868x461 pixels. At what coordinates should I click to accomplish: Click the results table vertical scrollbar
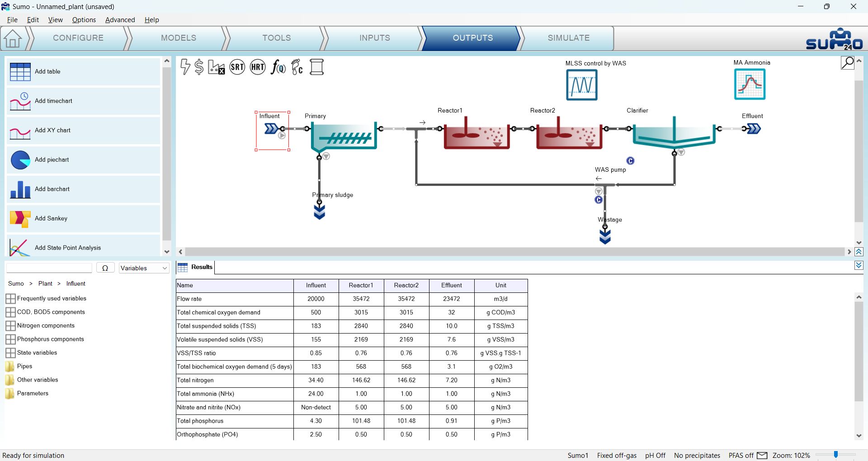click(x=859, y=352)
